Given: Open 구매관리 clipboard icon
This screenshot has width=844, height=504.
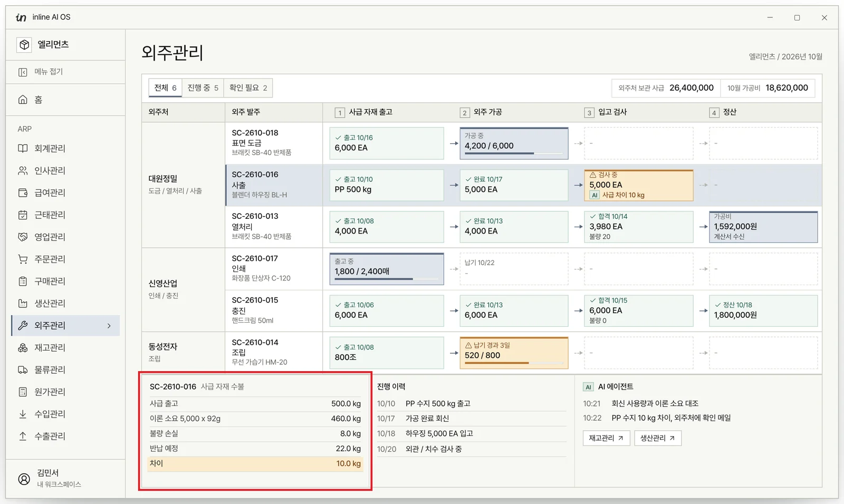Looking at the screenshot, I should click(x=23, y=282).
